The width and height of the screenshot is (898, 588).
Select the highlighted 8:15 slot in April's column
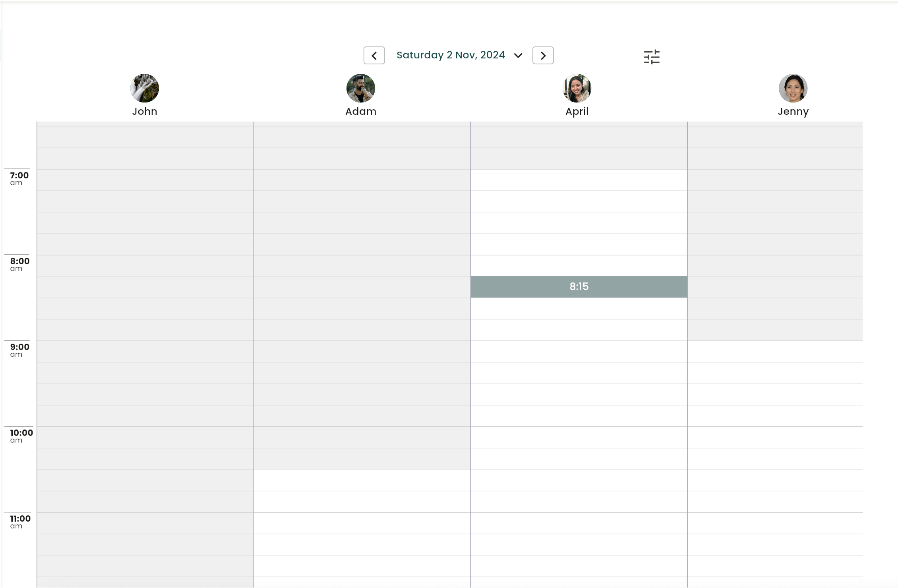[578, 286]
